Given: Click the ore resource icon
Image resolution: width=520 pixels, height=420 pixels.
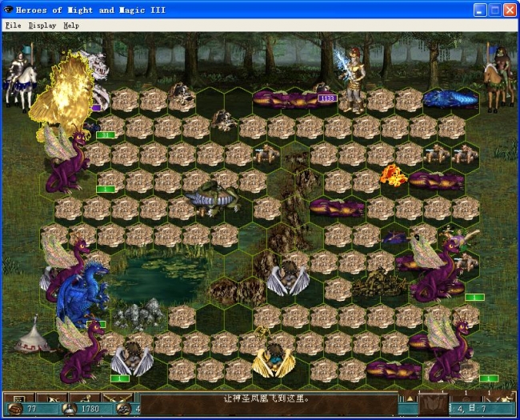Looking at the screenshot, I should (123, 409).
